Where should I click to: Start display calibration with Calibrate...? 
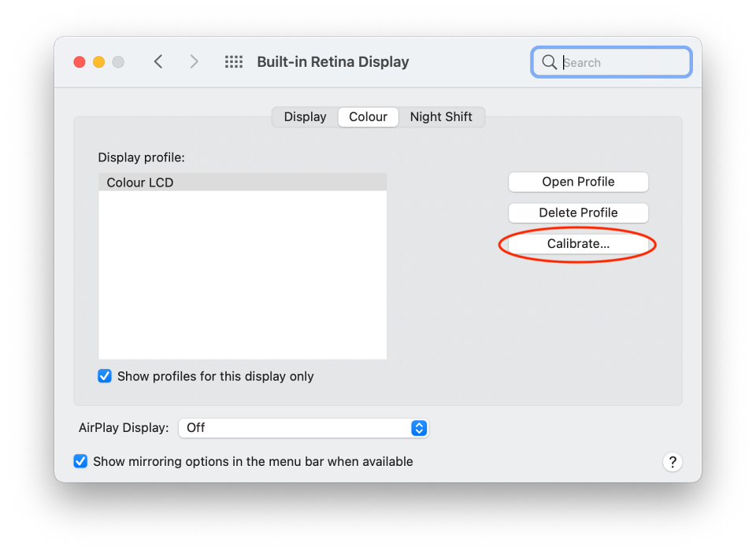(x=578, y=244)
